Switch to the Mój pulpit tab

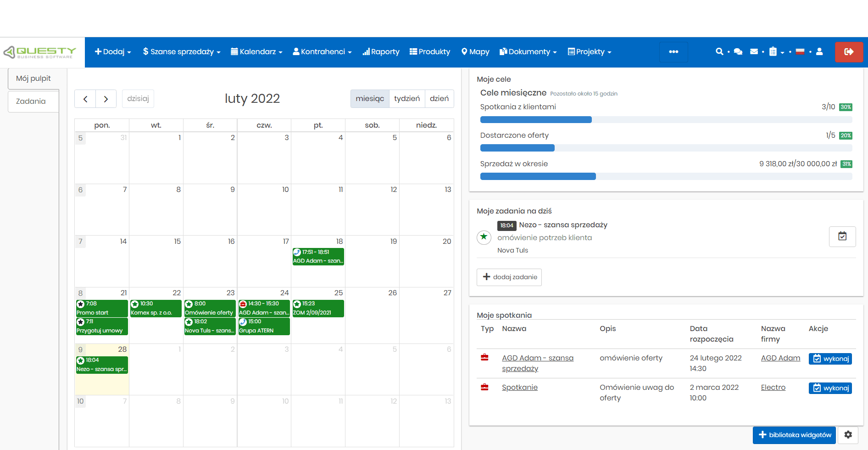click(x=33, y=79)
